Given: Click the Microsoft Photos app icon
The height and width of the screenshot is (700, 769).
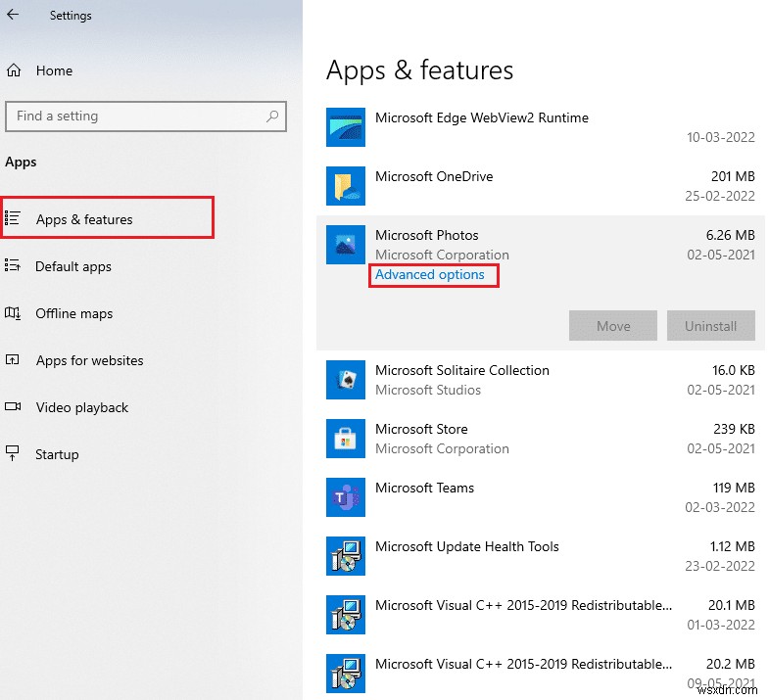Looking at the screenshot, I should 346,245.
